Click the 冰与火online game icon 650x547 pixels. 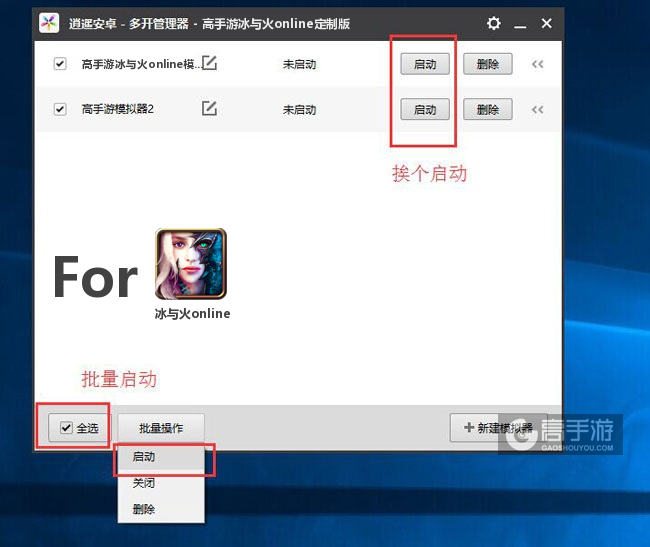pos(191,264)
